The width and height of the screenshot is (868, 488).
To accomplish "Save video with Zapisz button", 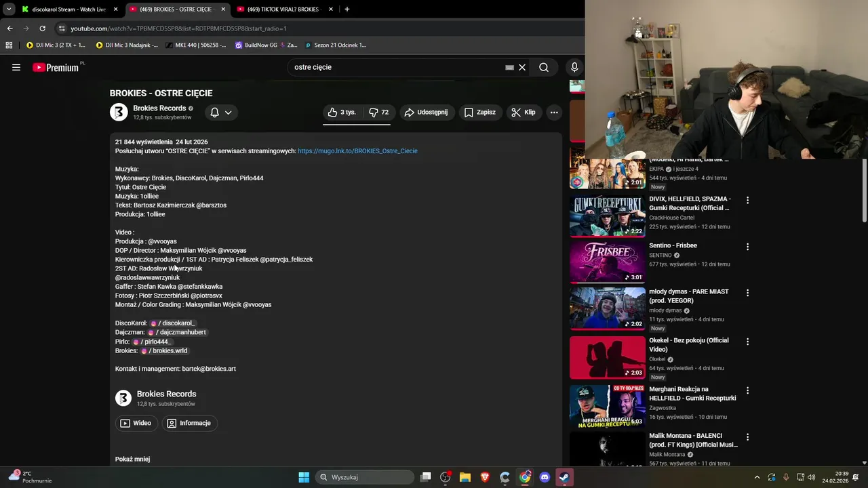I will click(x=479, y=113).
